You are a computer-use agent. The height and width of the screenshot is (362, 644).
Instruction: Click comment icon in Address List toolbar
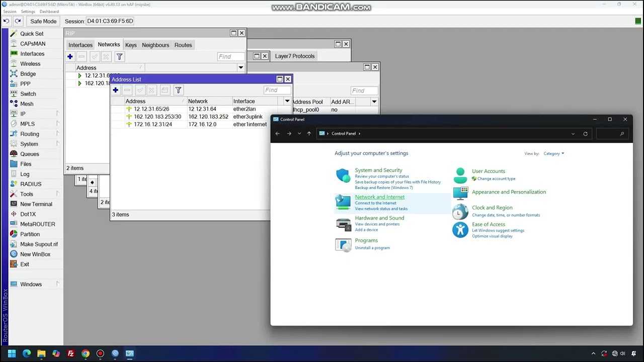[165, 90]
